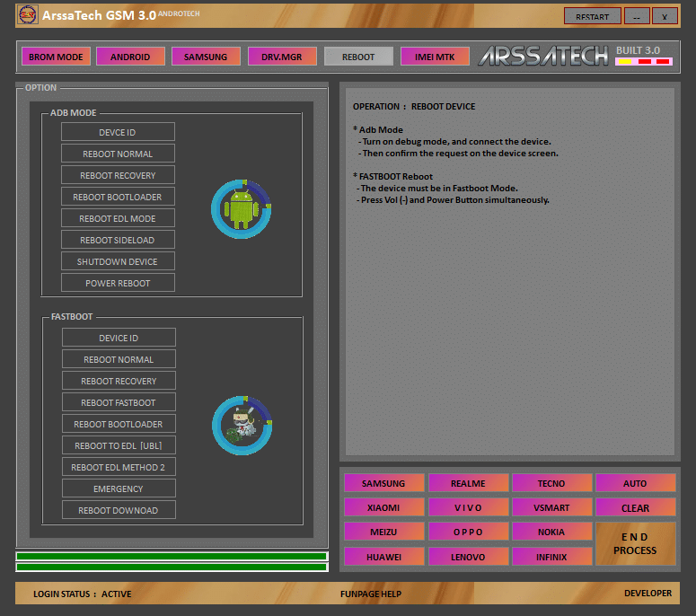Click the ArssaTech app logo icon
The width and height of the screenshot is (696, 616).
(28, 14)
